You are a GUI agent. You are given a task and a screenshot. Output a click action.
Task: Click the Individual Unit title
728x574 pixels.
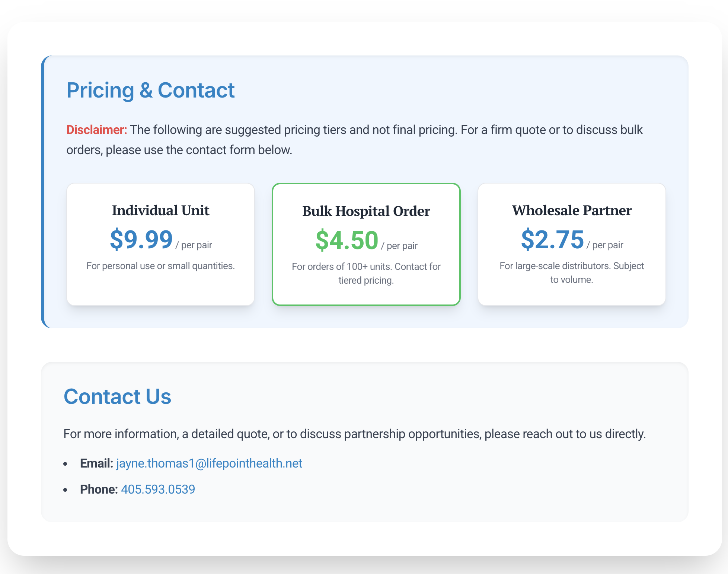tap(160, 210)
